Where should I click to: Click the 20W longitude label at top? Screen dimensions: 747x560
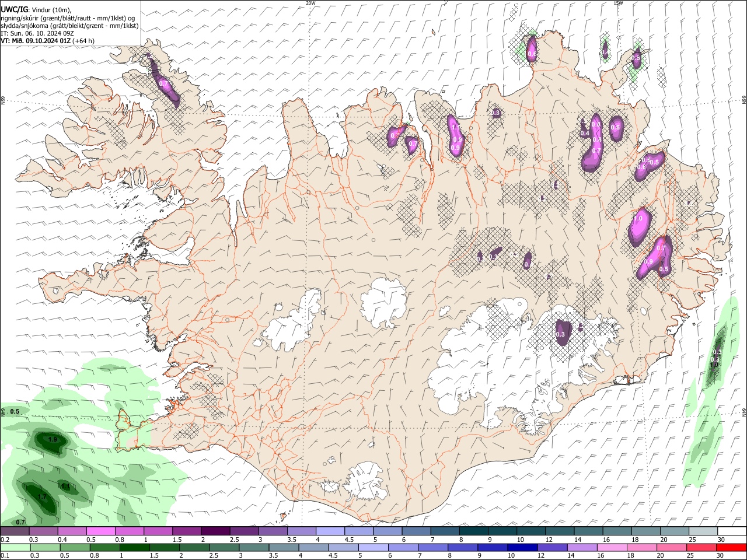point(310,3)
